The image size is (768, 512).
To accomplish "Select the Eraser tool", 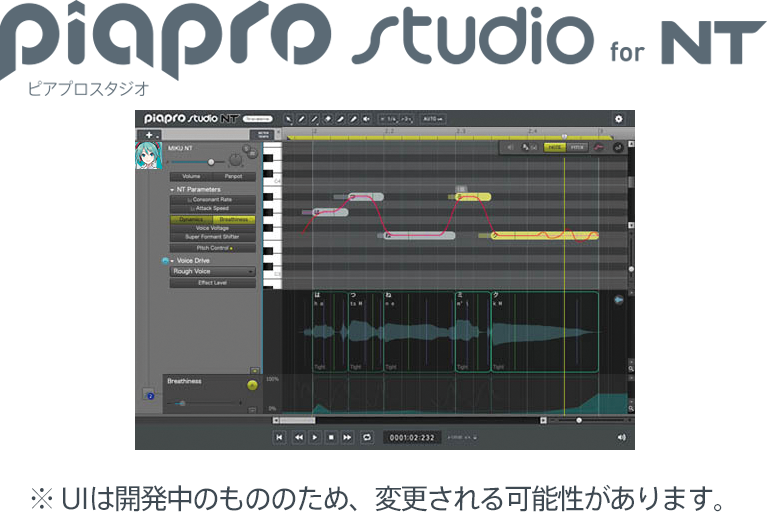I will pos(327,119).
